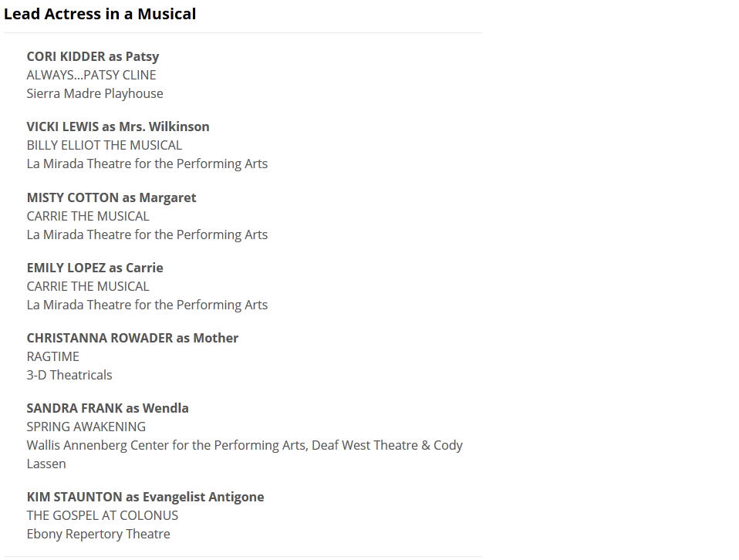739x560 pixels.
Task: Click 'CARRIE THE MUSICAL' under Emily Lopez
Action: pos(88,286)
